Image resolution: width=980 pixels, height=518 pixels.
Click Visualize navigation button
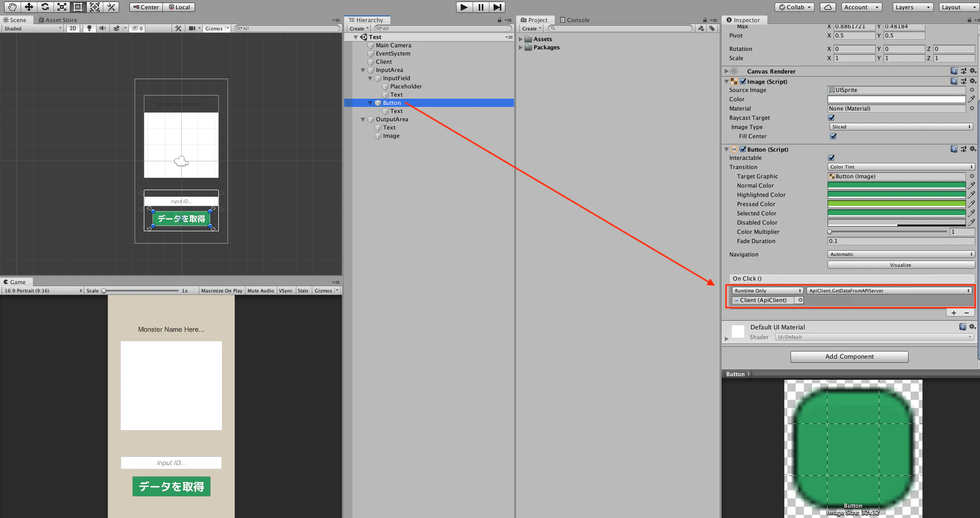(x=901, y=265)
